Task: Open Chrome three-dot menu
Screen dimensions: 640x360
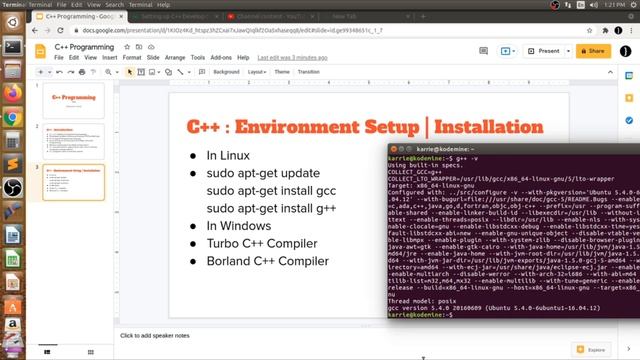Action: point(631,31)
